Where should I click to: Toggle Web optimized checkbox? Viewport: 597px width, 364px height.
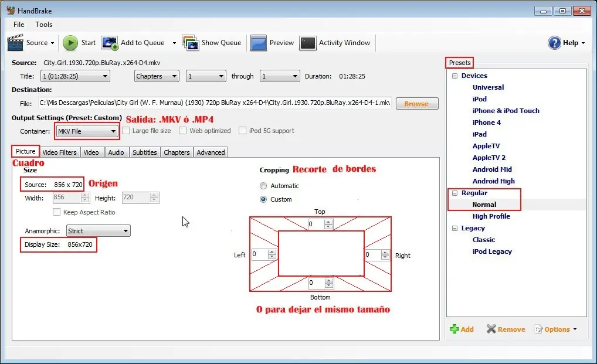pyautogui.click(x=183, y=131)
